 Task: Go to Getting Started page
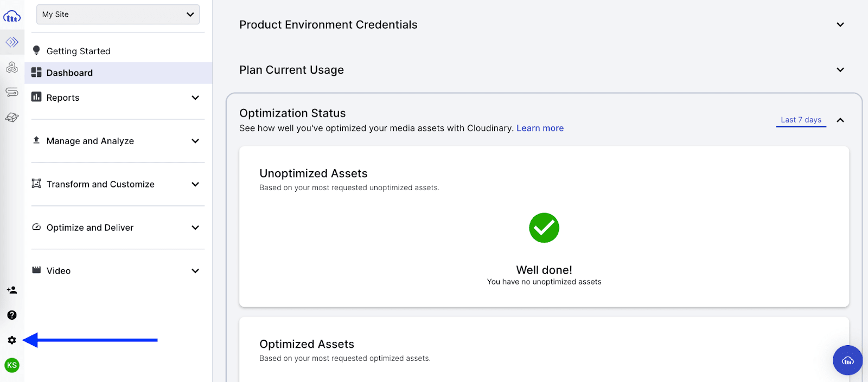tap(79, 51)
